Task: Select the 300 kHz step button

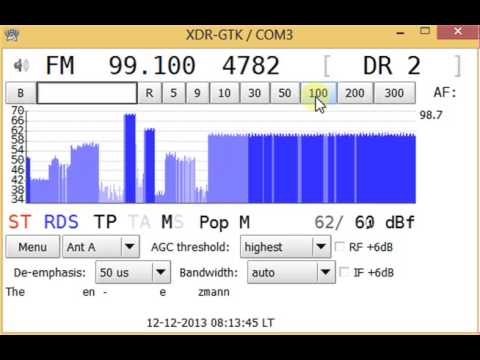Action: (395, 93)
